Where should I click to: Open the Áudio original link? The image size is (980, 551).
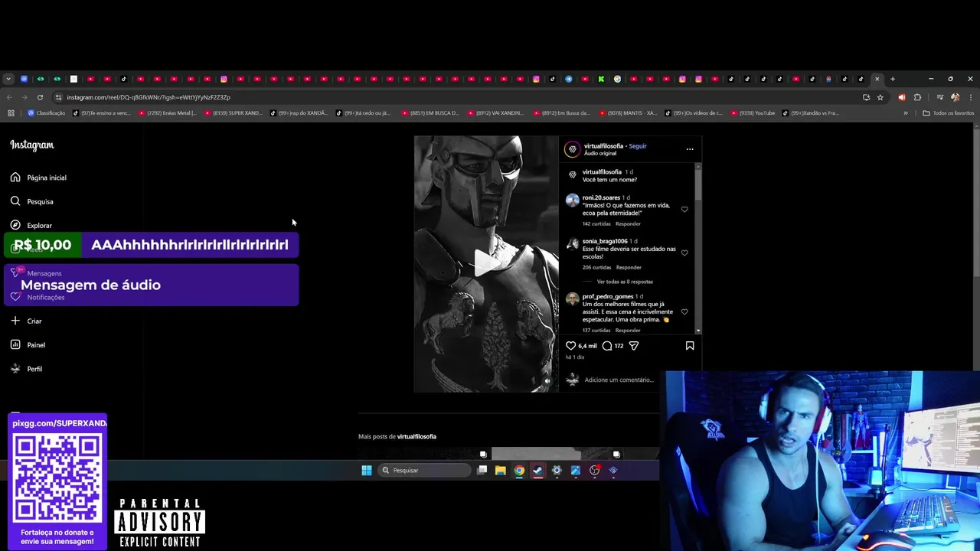(599, 153)
